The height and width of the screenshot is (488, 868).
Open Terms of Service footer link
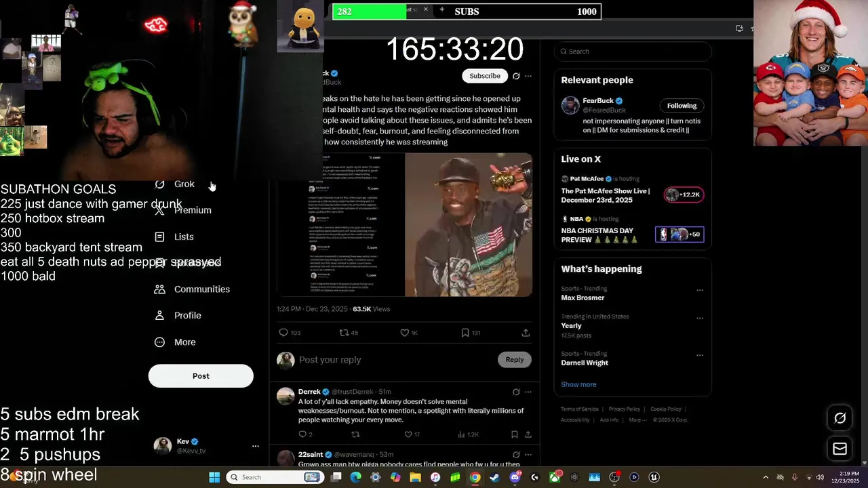pyautogui.click(x=579, y=409)
